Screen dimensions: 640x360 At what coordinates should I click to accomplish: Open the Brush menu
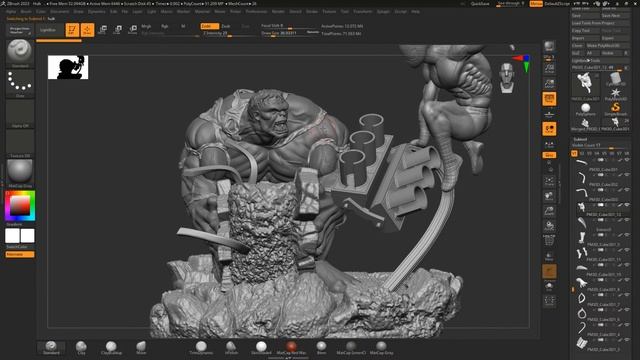click(26, 11)
